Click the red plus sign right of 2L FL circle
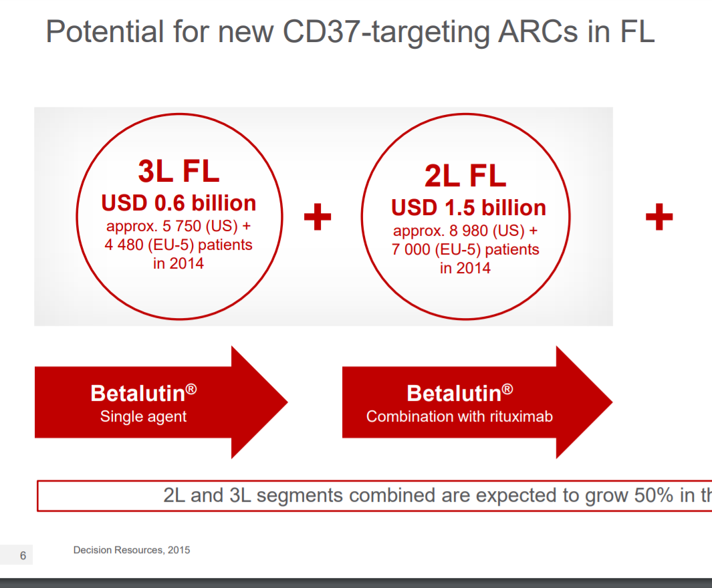The height and width of the screenshot is (588, 712). (x=659, y=216)
